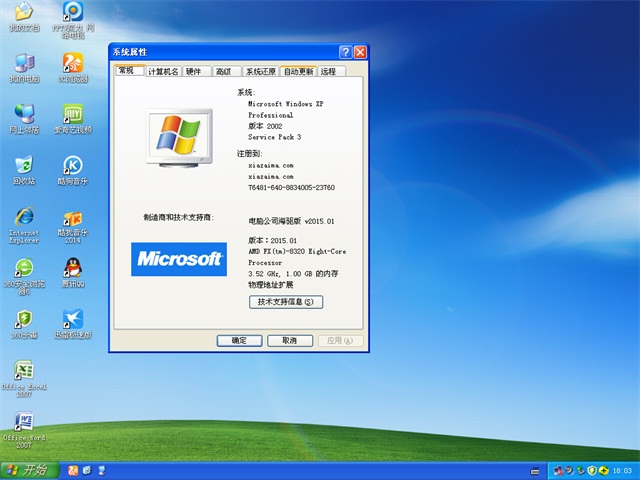Screen dimensions: 640x480
Task: Go to the 自动更新 tab
Action: point(298,72)
